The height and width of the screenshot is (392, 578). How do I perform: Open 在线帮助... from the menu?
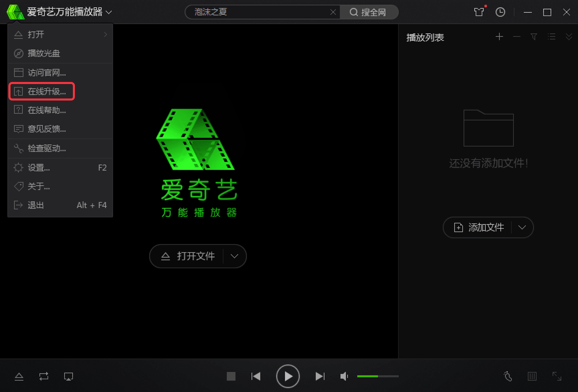tap(60, 110)
